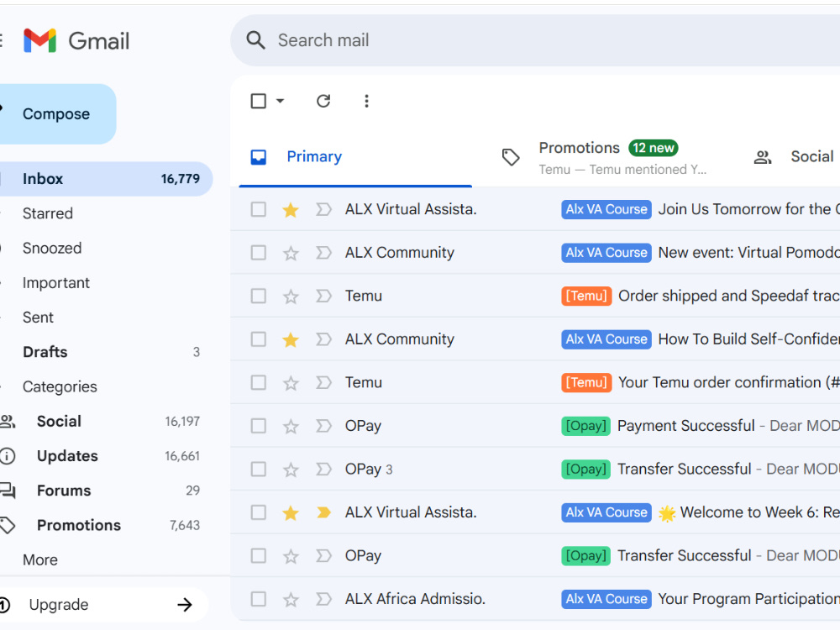The image size is (840, 630).
Task: Star the OPay 3 Transfer Successful email
Action: tap(291, 470)
